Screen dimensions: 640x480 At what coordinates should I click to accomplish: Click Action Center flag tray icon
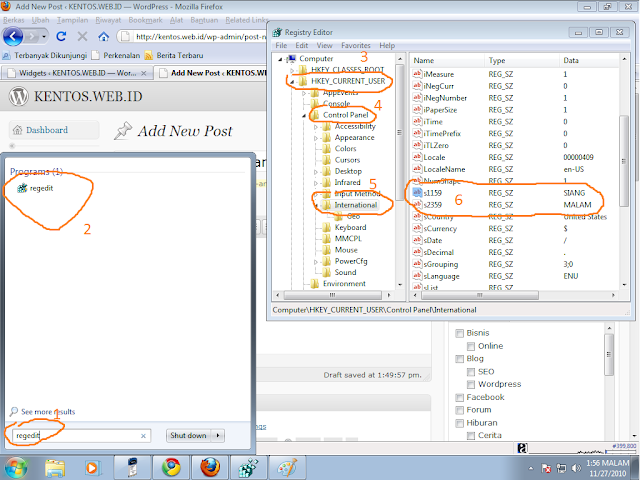[x=546, y=468]
